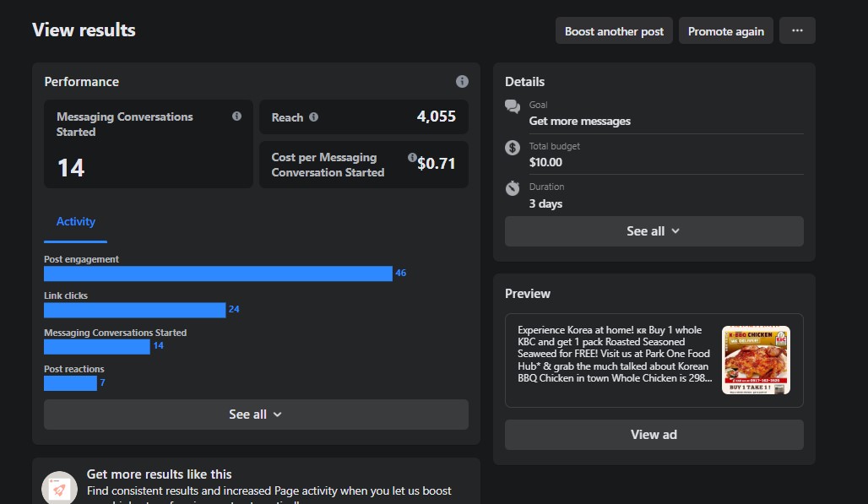The image size is (868, 504).
Task: Click the Post reactions bar
Action: click(70, 383)
